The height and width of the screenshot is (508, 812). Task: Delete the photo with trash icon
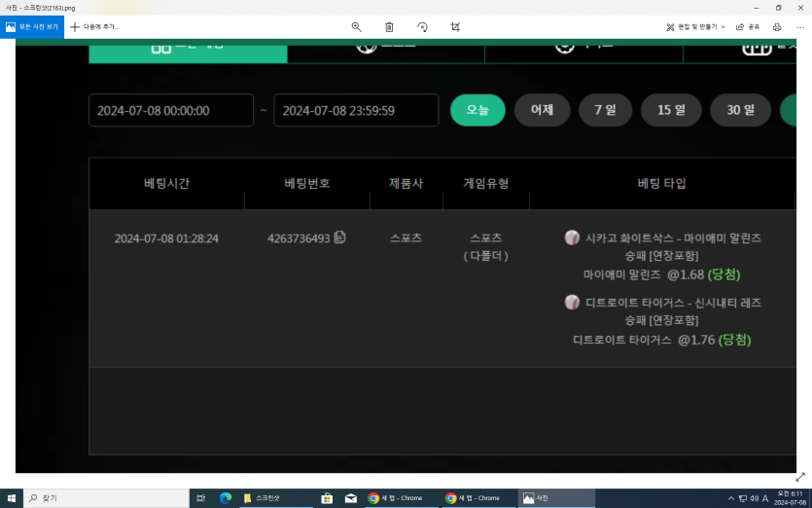pos(389,27)
